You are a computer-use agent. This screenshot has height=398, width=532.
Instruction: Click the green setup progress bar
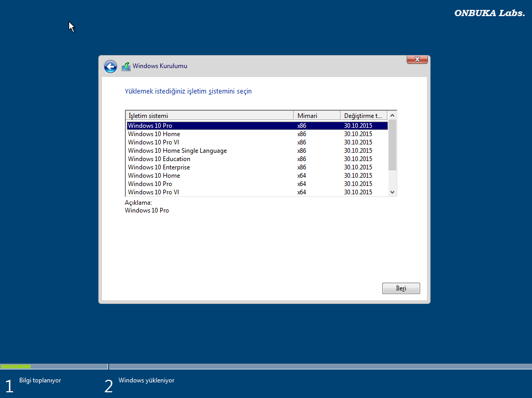[16, 366]
